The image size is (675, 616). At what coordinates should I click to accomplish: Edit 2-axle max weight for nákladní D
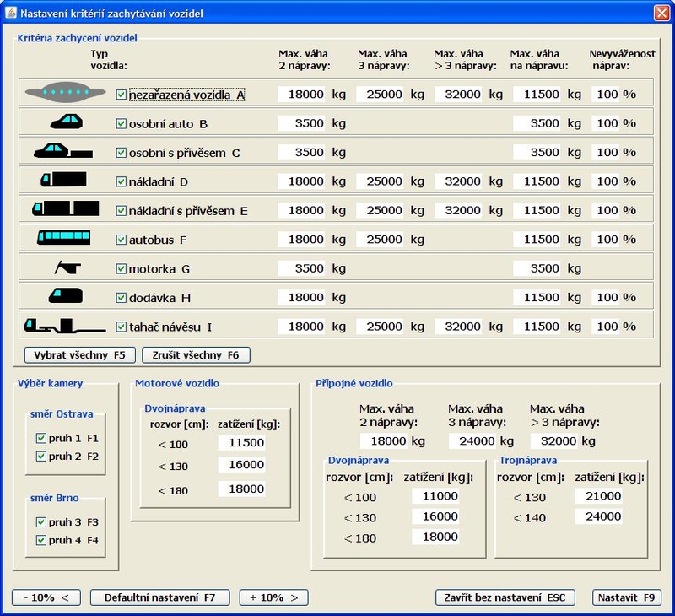coord(302,181)
